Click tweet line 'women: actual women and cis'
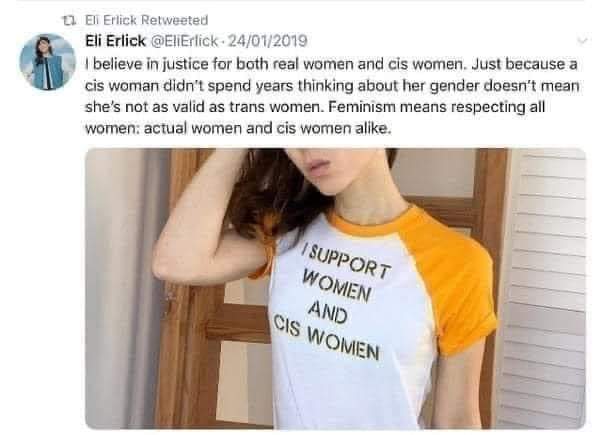The image size is (602, 435). pyautogui.click(x=238, y=128)
